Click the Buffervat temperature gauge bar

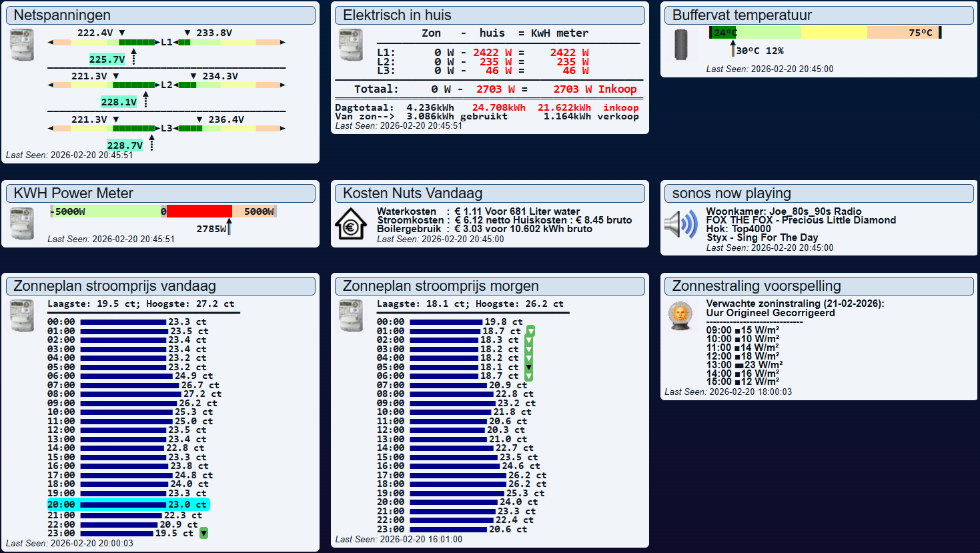825,33
